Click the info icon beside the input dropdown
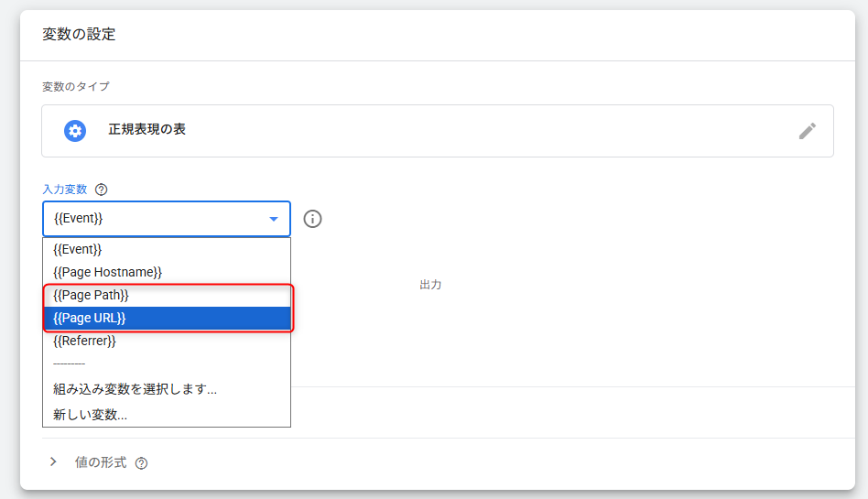 pos(312,219)
